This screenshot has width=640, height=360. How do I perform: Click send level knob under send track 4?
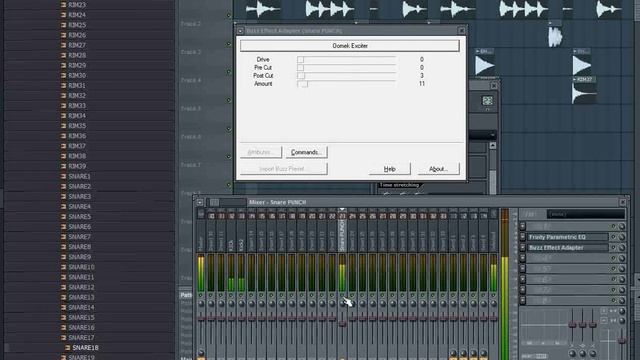coord(484,353)
